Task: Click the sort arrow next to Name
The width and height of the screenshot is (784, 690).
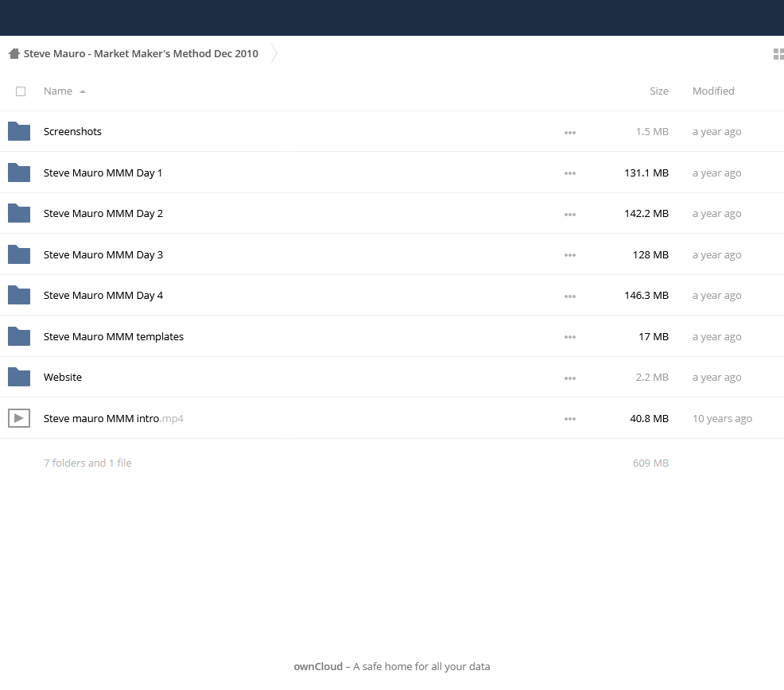Action: [x=83, y=91]
